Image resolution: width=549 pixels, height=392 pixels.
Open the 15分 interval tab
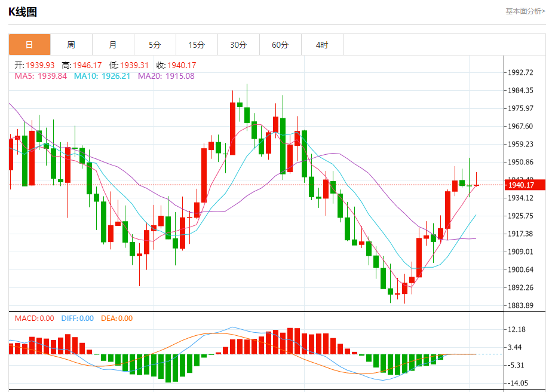197,44
